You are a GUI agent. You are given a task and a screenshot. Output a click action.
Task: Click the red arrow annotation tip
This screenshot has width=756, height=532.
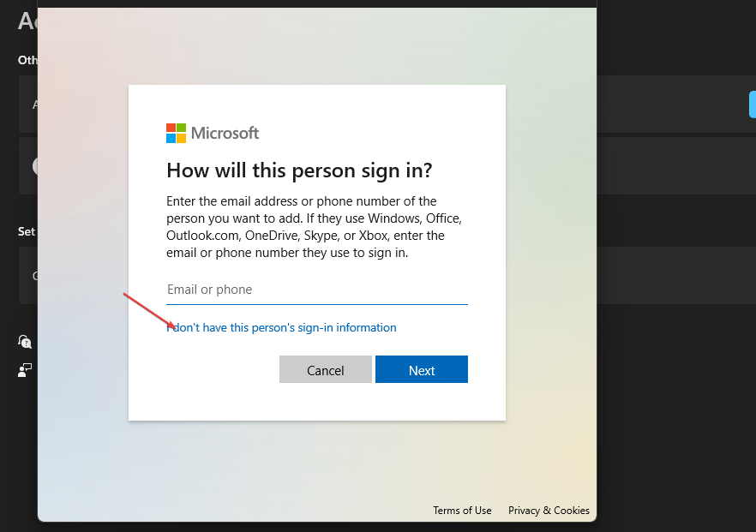click(174, 326)
